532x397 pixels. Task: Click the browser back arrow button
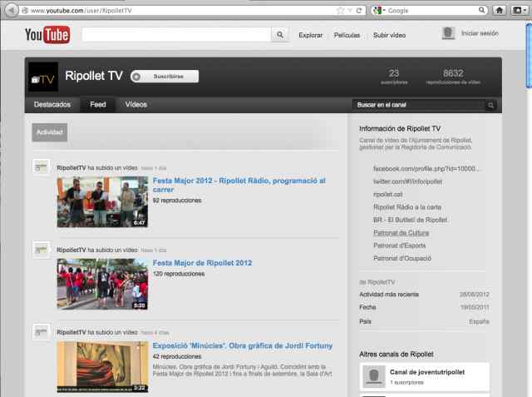coord(11,10)
